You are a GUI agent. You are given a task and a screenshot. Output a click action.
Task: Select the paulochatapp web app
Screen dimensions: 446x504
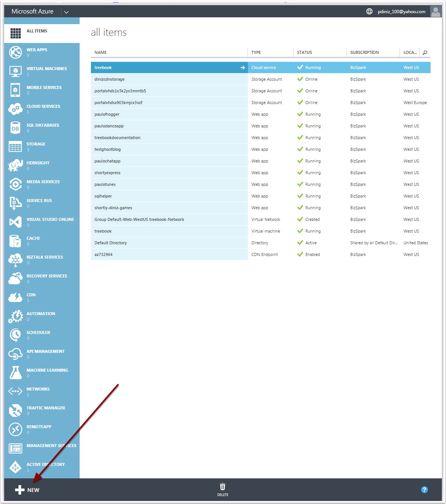coord(261,161)
